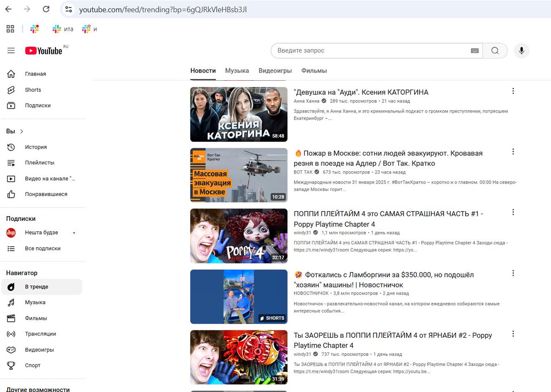Open options menu for Poppy Playtime #1 video
Image resolution: width=551 pixels, height=392 pixels.
click(513, 212)
